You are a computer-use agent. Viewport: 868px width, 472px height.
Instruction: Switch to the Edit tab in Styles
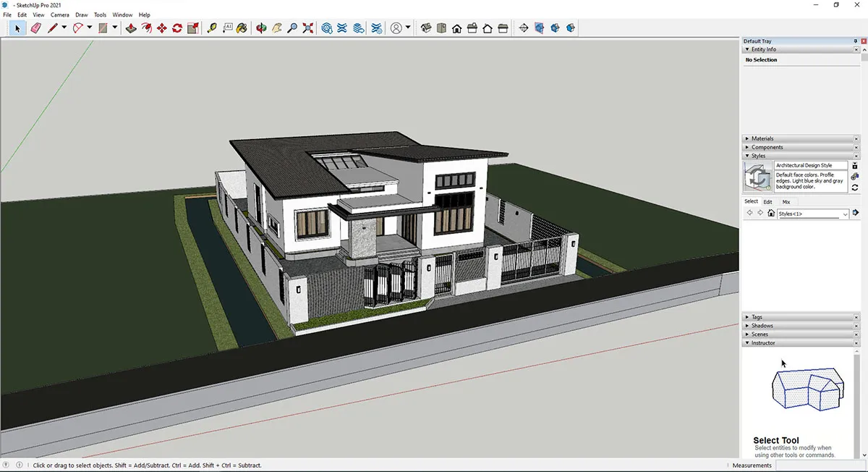(x=767, y=201)
